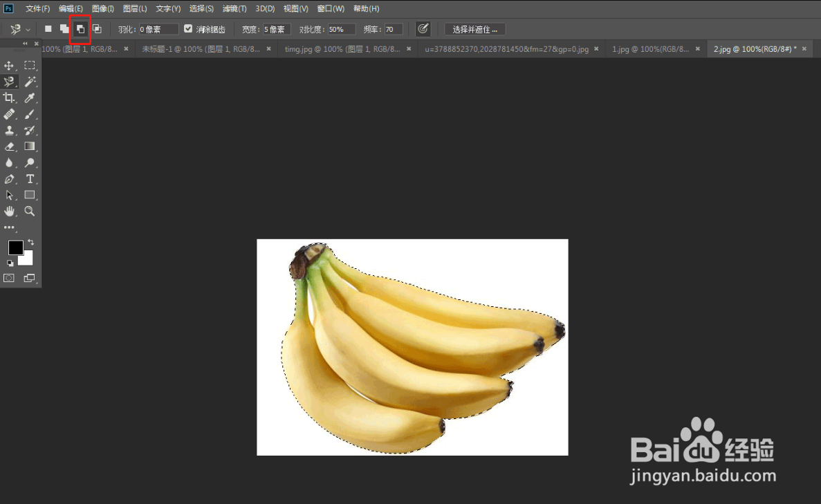The width and height of the screenshot is (821, 504).
Task: Choose Intersect with Selection mode
Action: pyautogui.click(x=97, y=29)
